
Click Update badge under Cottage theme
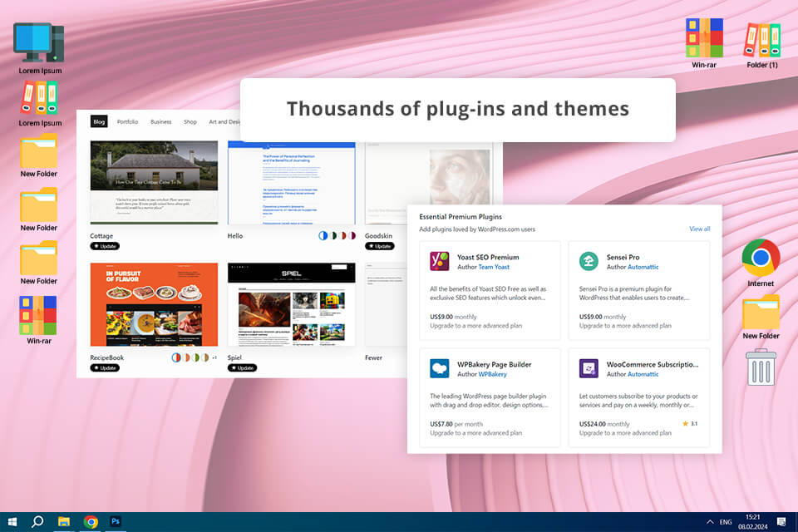pos(105,246)
